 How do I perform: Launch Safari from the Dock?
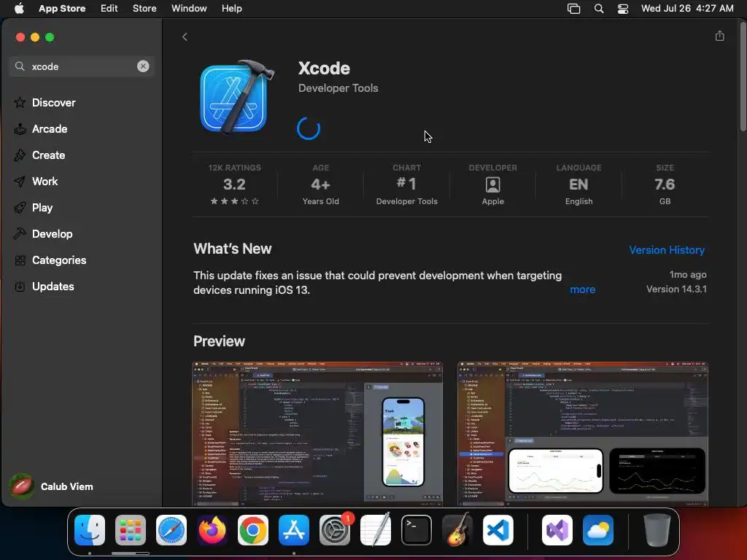[x=171, y=530]
